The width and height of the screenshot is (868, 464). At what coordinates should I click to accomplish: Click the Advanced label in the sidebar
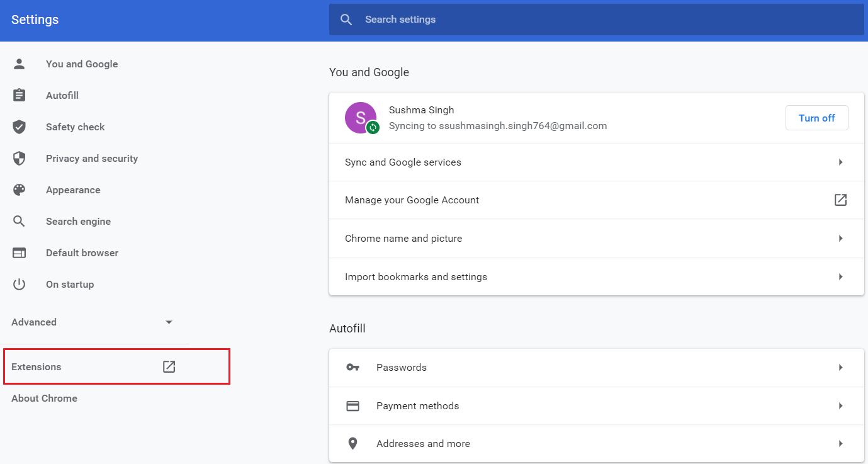point(34,322)
